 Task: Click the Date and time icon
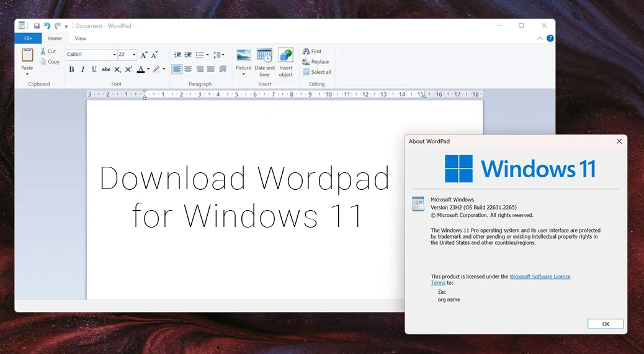coord(264,55)
